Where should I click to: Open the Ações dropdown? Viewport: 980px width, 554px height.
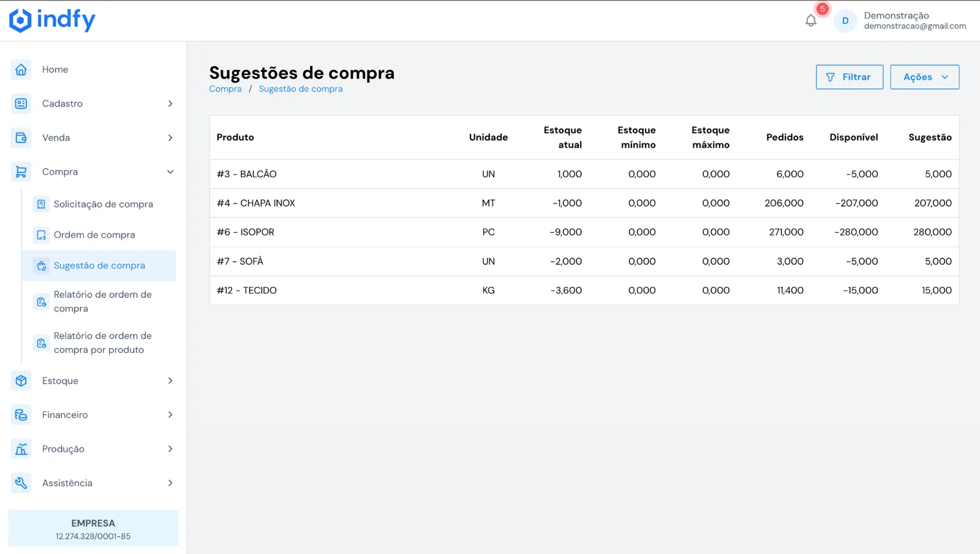coord(925,77)
